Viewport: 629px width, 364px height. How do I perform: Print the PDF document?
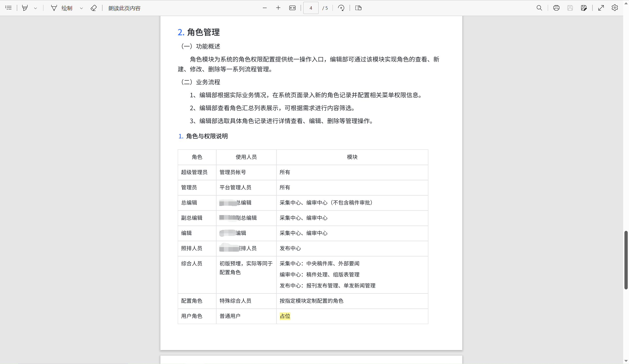[x=556, y=8]
